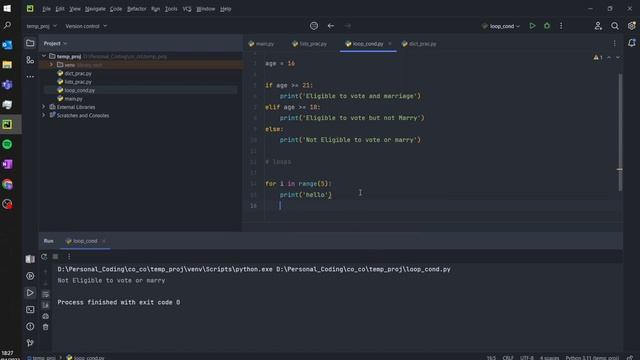This screenshot has width=640, height=360.
Task: Click the print console output icon
Action: point(45,316)
